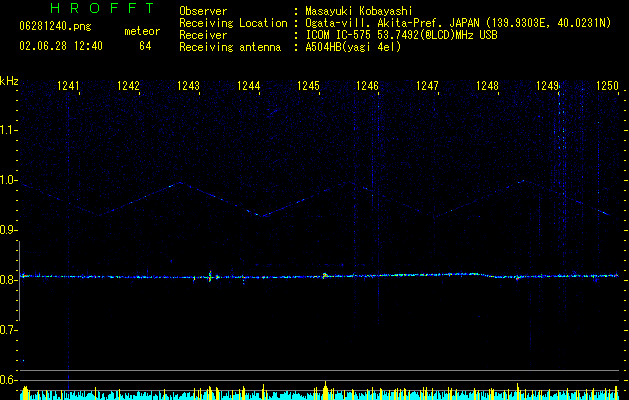Click the 1246 time marker
This screenshot has width=629, height=400.
pos(367,86)
